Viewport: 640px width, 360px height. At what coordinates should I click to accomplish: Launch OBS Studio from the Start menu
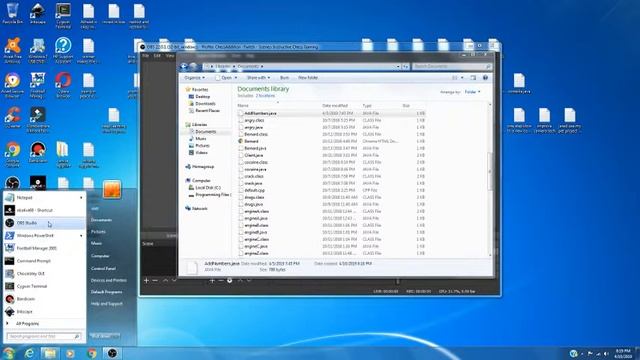(x=44, y=223)
